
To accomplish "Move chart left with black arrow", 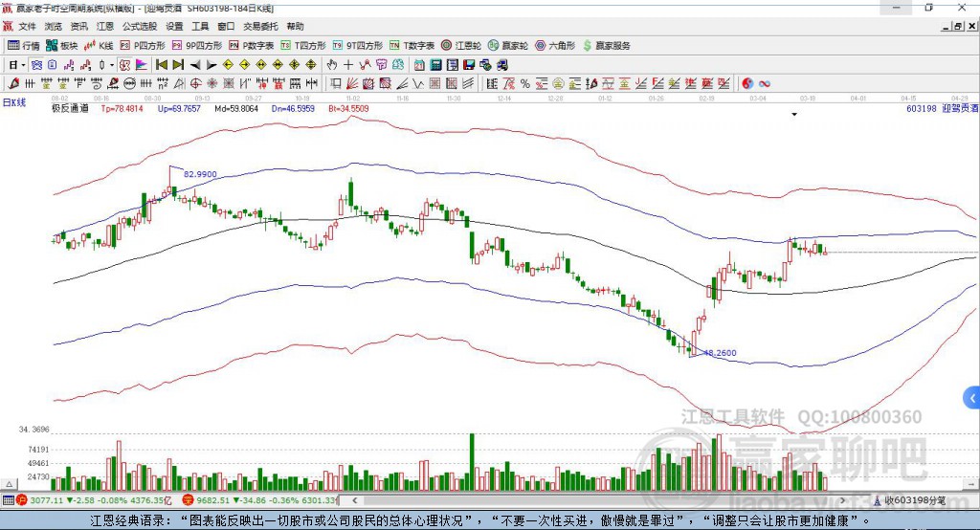I will coord(195,65).
